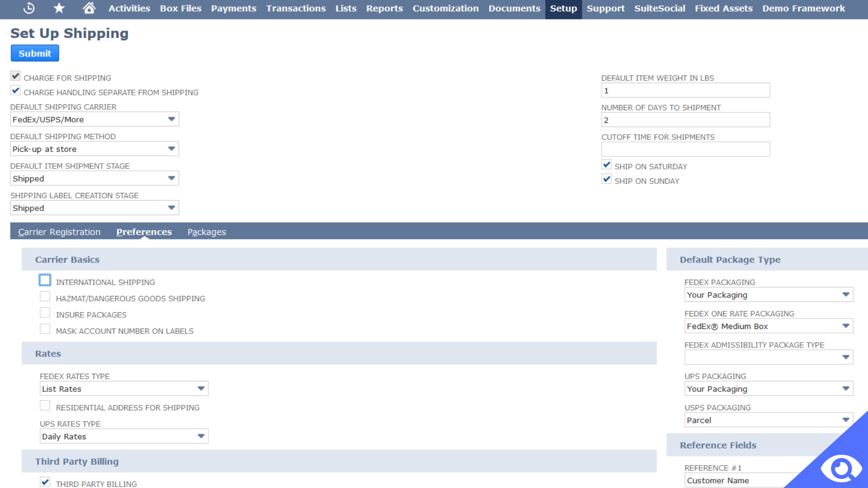Click the Number of Days to Shipment field
The height and width of the screenshot is (488, 868).
coord(685,120)
